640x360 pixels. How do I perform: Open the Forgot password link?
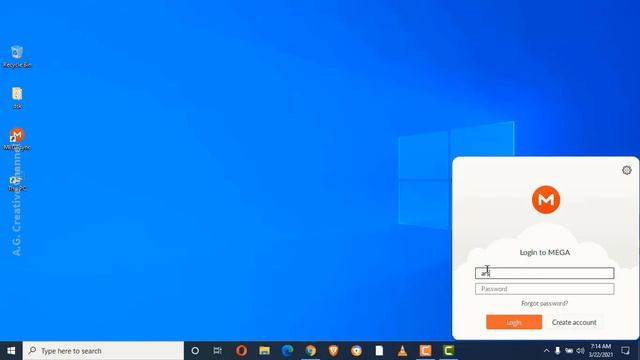(544, 304)
